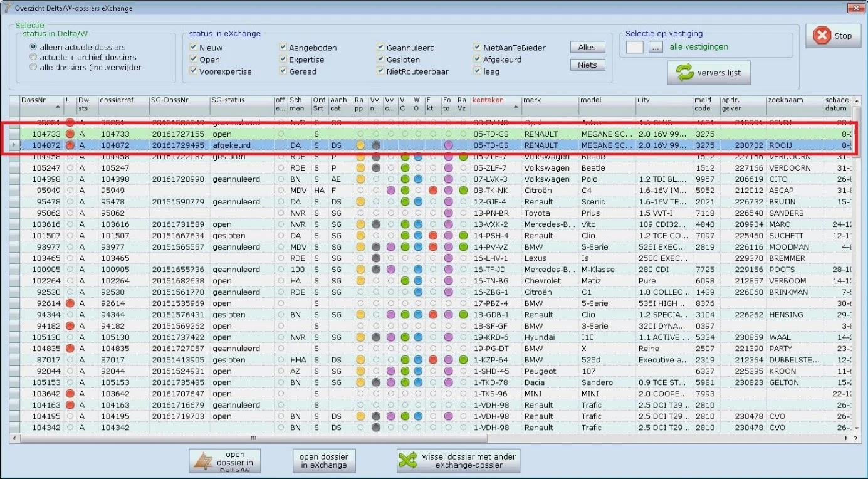Click yellow Rapp dot in row 104872
This screenshot has height=479, width=868.
(360, 145)
